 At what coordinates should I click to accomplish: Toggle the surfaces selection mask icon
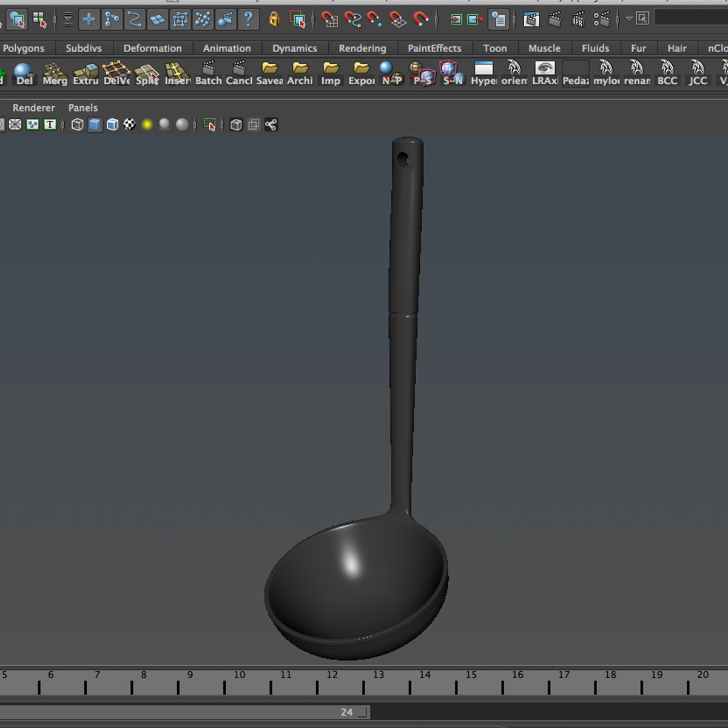(158, 19)
